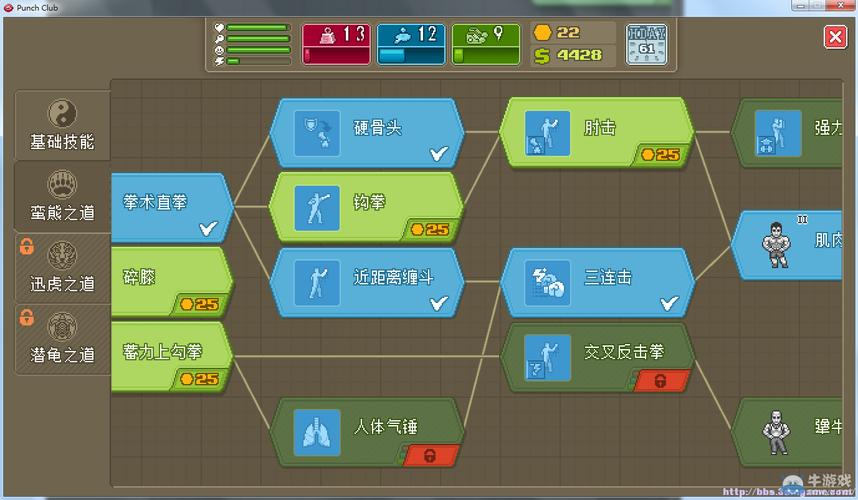Select the 拳术直拳 skill node
The image size is (858, 500).
pos(171,208)
